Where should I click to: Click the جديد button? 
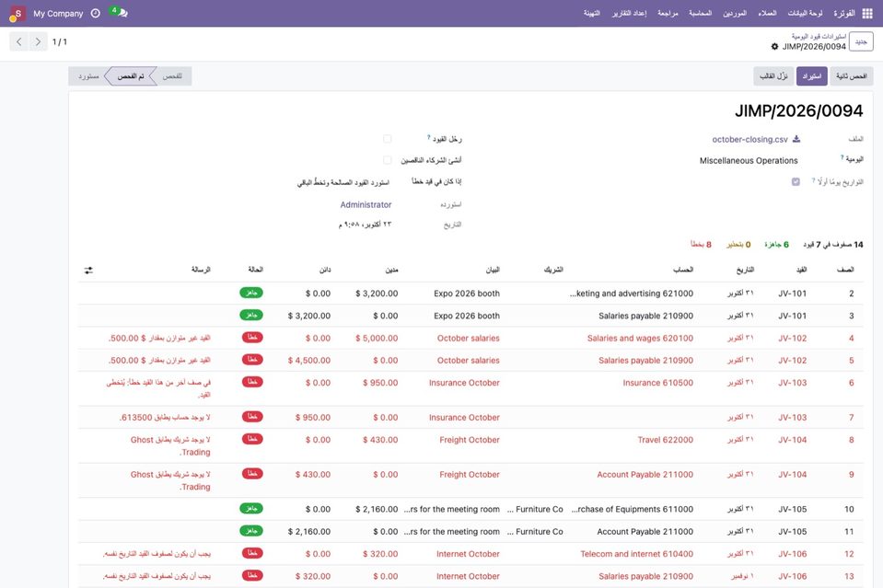861,41
